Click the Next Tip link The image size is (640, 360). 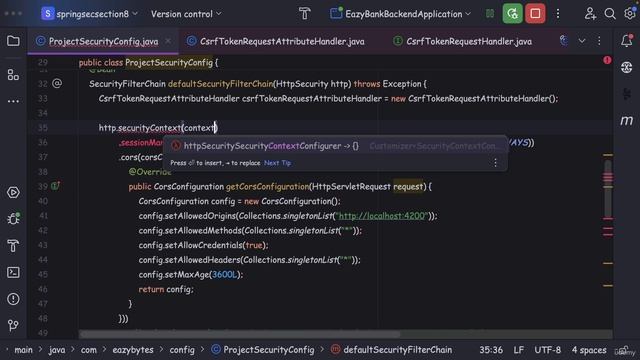(x=278, y=163)
